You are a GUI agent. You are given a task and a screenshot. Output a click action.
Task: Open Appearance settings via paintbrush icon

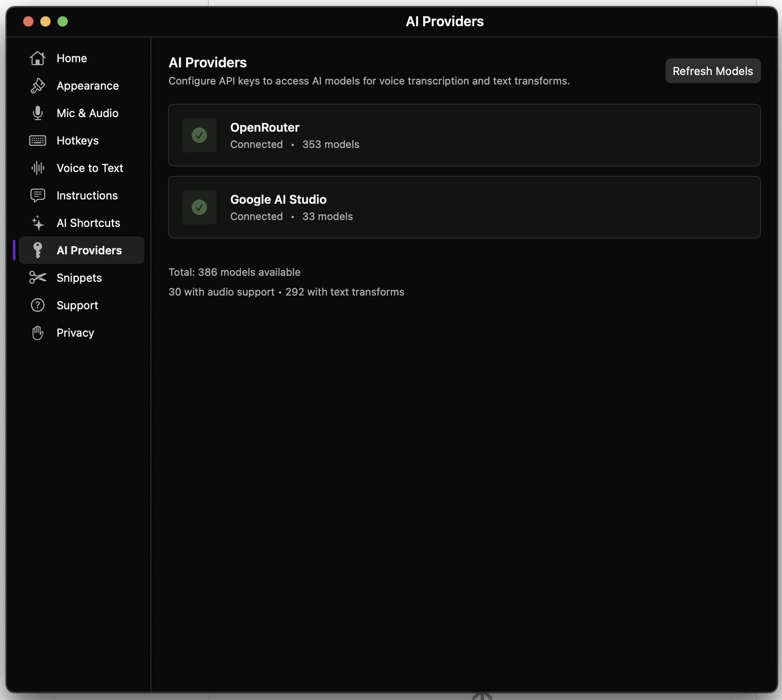pyautogui.click(x=38, y=85)
